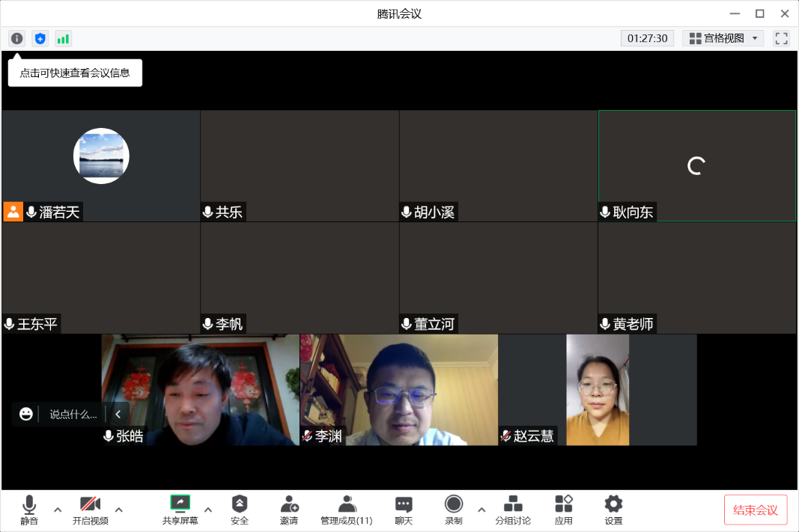Open the 设置 settings gear
Image resolution: width=799 pixels, height=532 pixels.
[x=613, y=510]
